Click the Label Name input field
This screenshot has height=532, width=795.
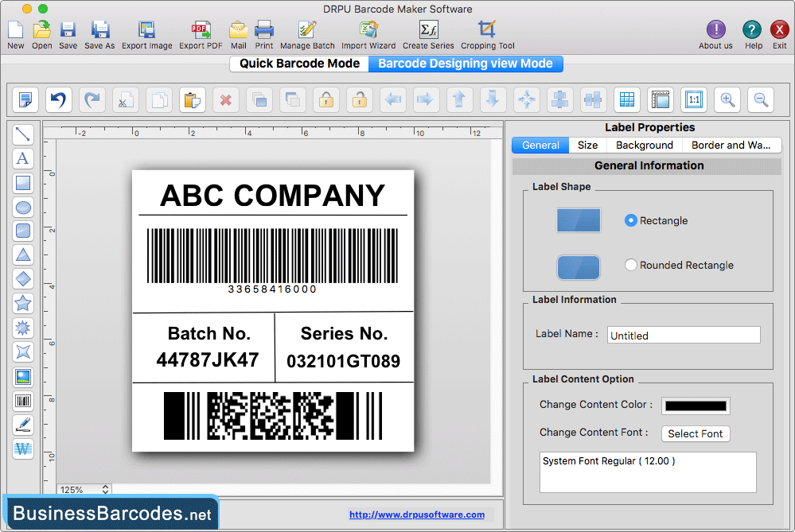(684, 336)
